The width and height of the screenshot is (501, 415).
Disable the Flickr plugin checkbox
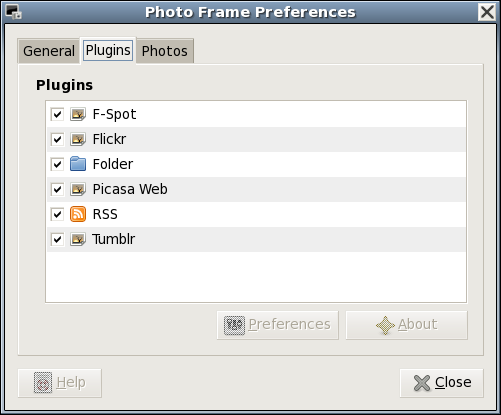click(57, 139)
